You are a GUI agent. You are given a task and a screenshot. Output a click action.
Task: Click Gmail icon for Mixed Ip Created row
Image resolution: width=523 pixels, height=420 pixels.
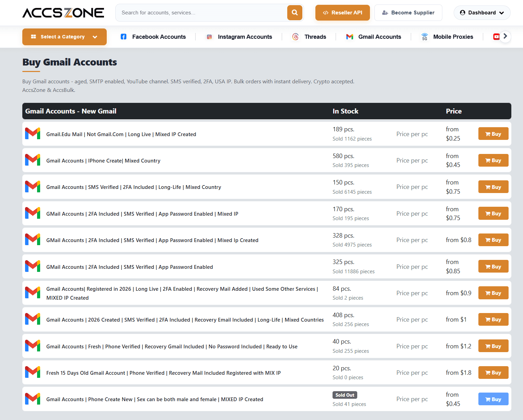(x=33, y=240)
